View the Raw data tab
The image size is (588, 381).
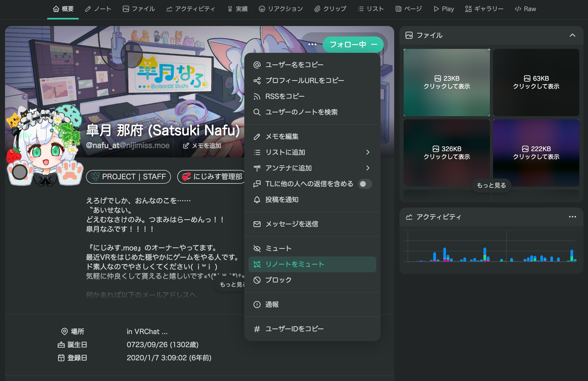[x=525, y=9]
